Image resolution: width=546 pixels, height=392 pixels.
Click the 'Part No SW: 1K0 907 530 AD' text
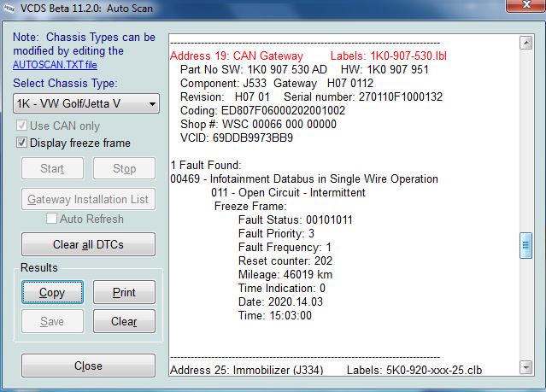tap(254, 70)
